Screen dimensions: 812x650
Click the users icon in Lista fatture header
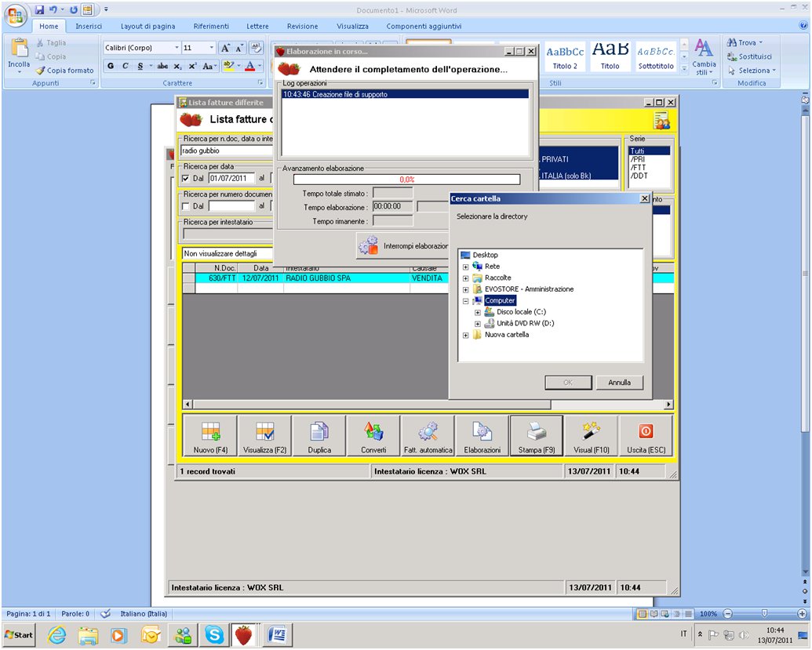tap(661, 121)
